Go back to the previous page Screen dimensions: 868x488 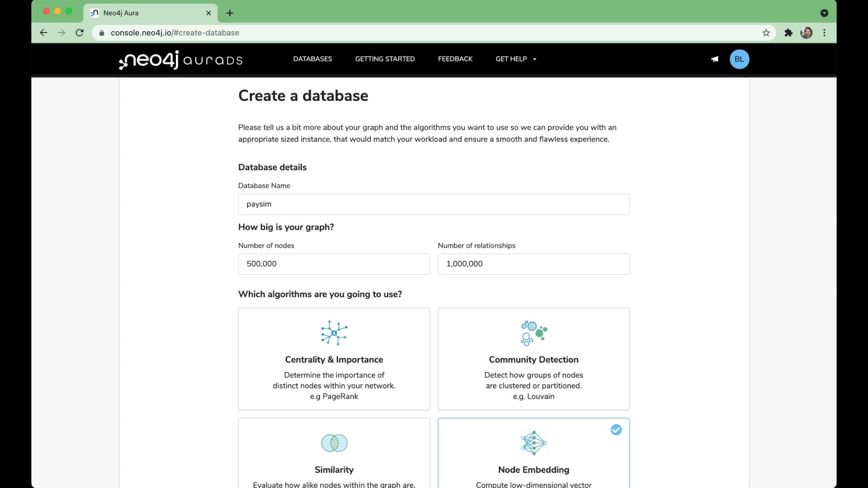point(43,33)
